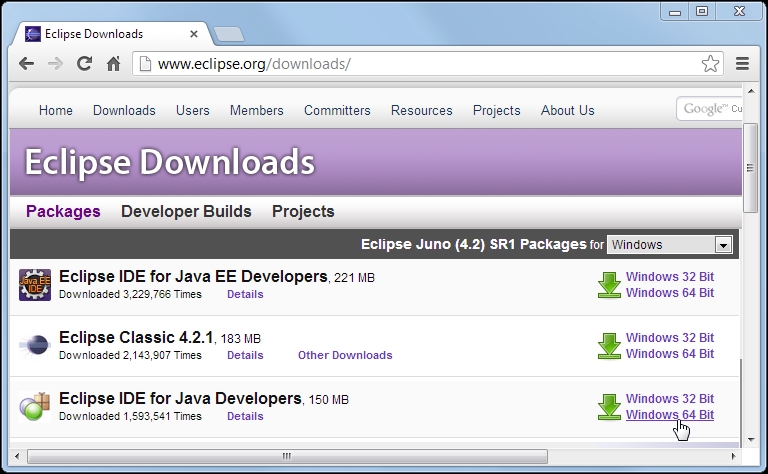The image size is (768, 474).
Task: Maximize the browser window
Action: pyautogui.click(x=702, y=11)
